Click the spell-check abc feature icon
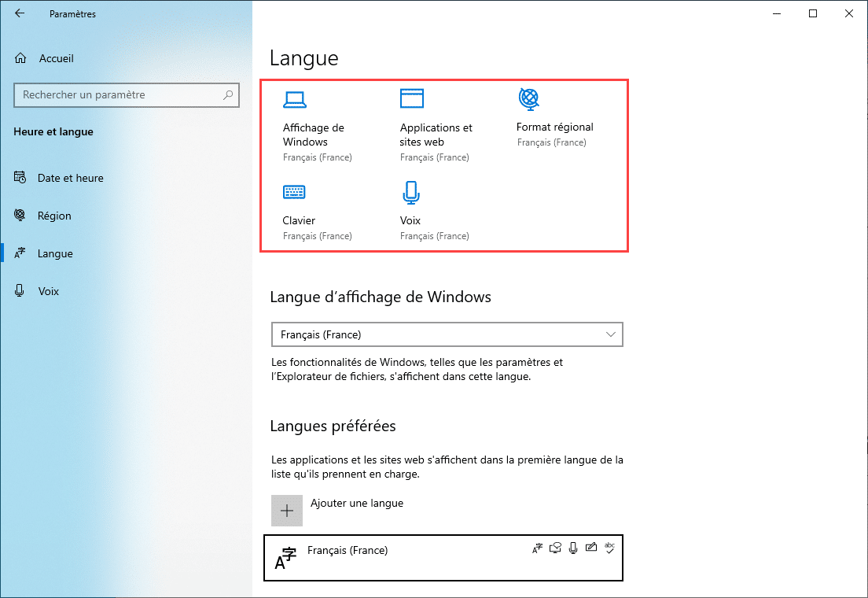868x598 pixels. (x=609, y=548)
